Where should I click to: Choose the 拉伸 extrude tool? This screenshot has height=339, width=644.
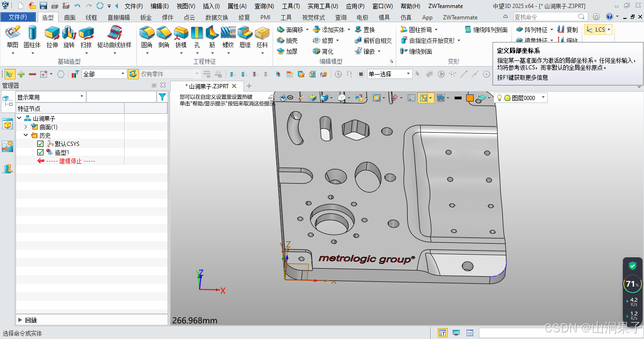click(52, 37)
